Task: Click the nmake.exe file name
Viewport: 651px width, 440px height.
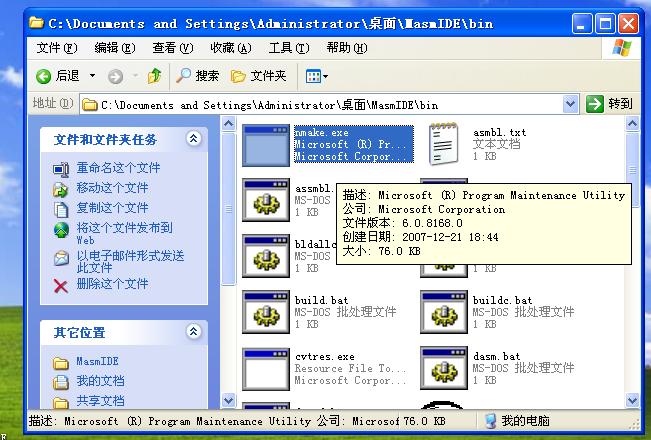Action: (x=321, y=133)
